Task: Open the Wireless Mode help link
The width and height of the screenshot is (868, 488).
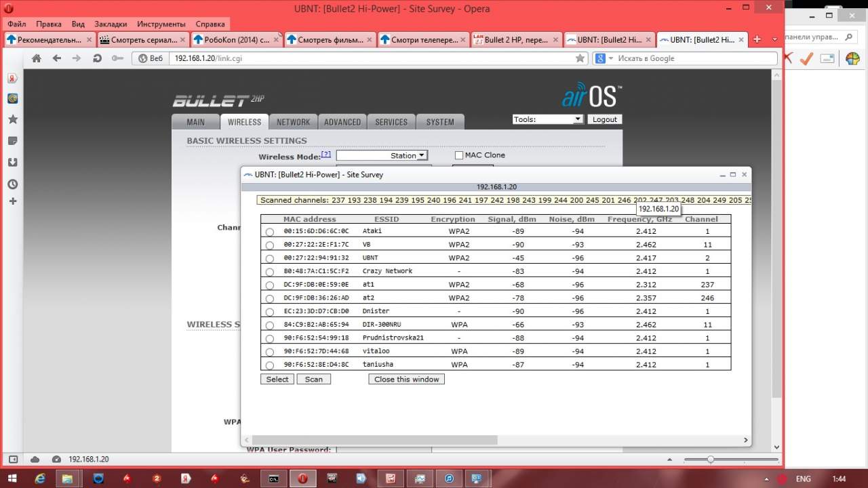Action: pyautogui.click(x=326, y=155)
